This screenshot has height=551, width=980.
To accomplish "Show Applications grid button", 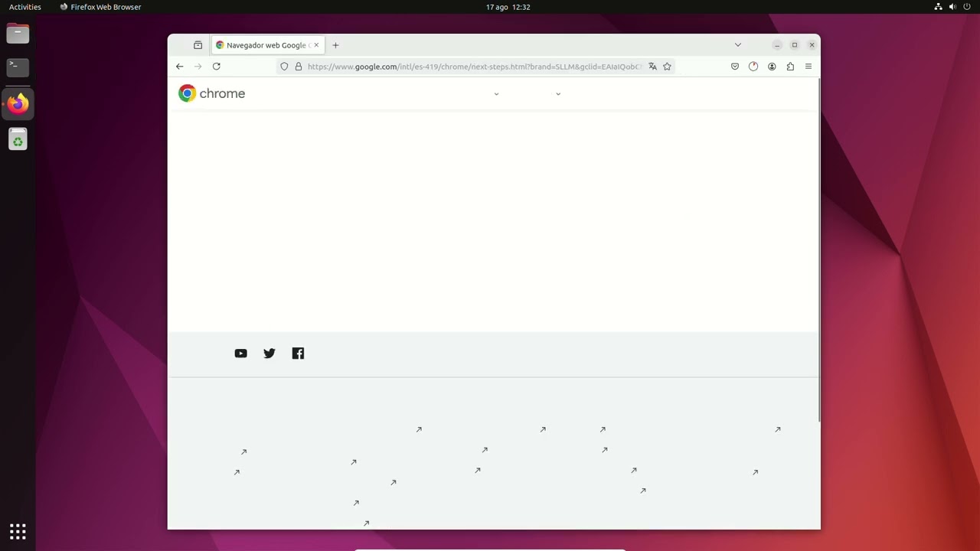I will coord(18,531).
